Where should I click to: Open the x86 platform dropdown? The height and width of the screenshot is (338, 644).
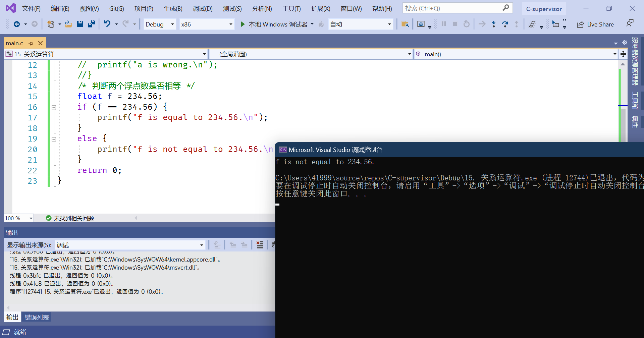[207, 24]
